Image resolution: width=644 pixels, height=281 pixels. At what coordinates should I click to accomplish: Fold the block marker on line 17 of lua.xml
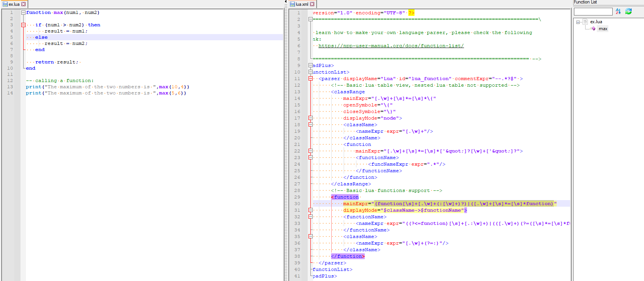[310, 118]
